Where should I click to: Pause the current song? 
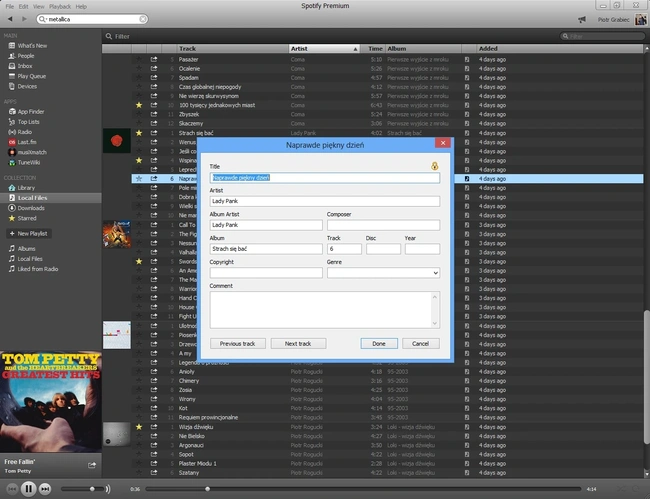click(x=28, y=489)
